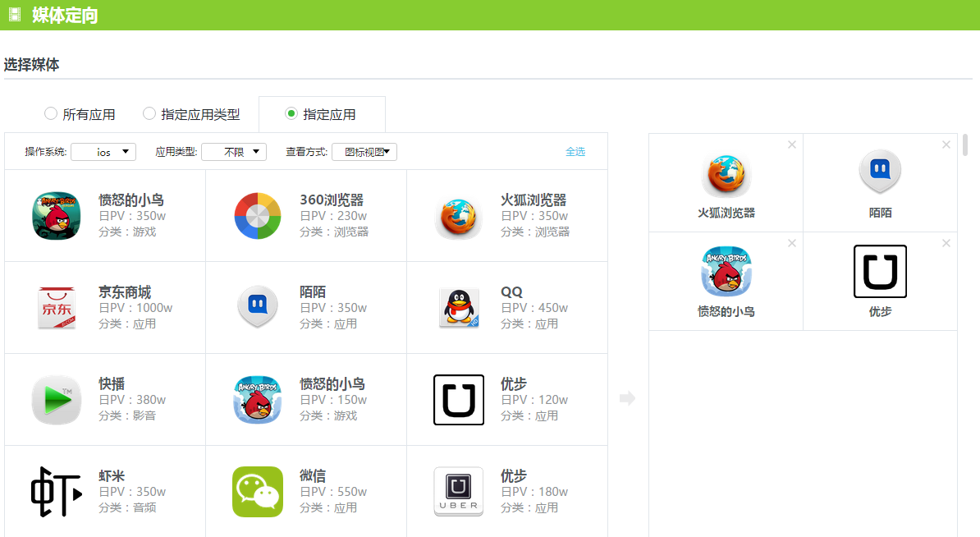Click the 日PV：380w value
The height and width of the screenshot is (537, 980).
click(132, 400)
